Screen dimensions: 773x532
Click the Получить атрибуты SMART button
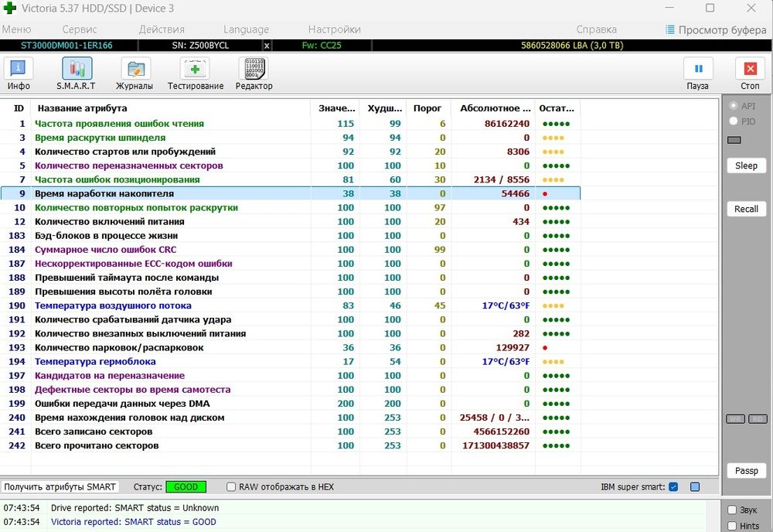[x=60, y=487]
